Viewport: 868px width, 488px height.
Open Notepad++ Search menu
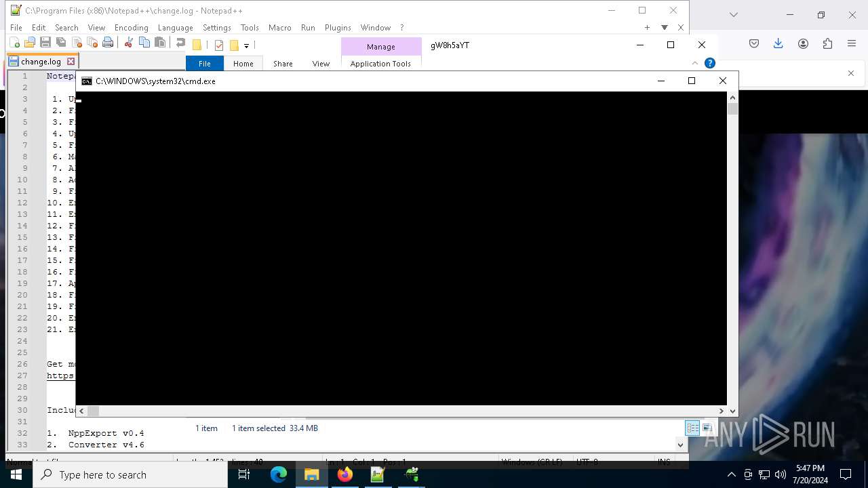pyautogui.click(x=66, y=28)
